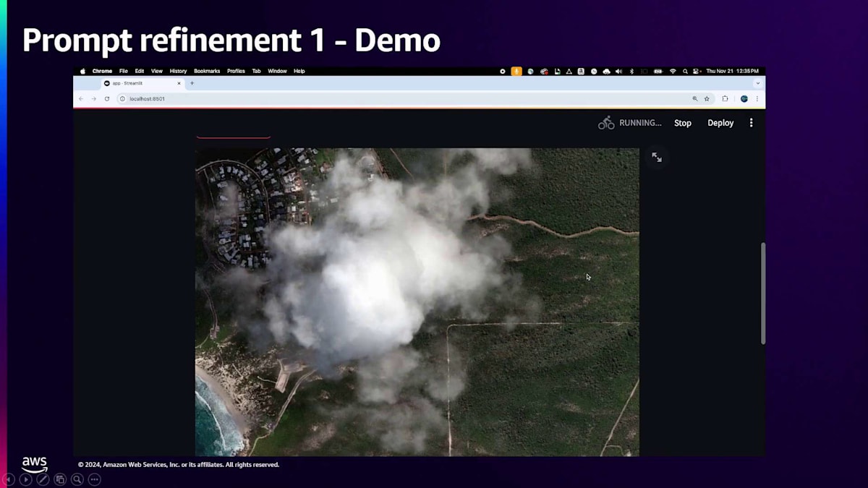
Task: Open the History menu
Action: coord(178,71)
